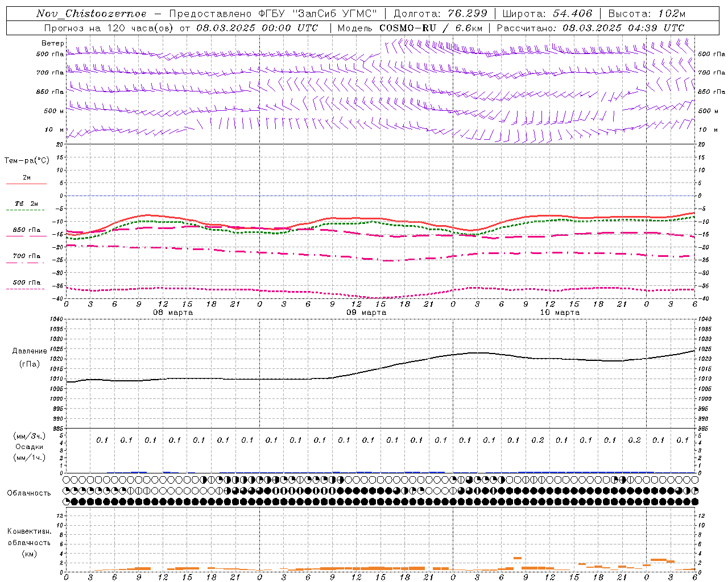Click the 08 марта date label

pyautogui.click(x=173, y=313)
